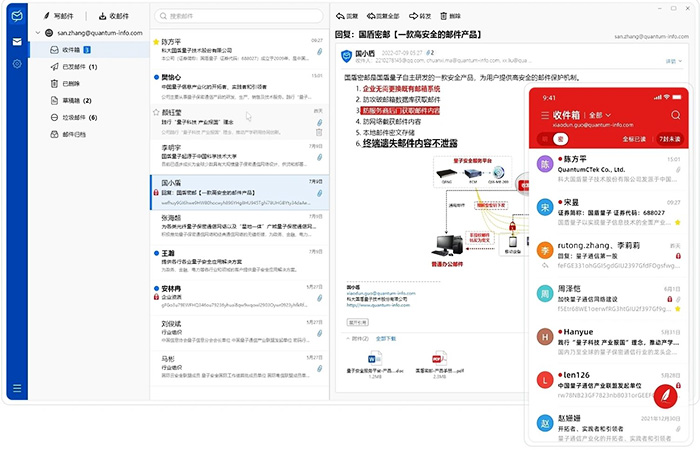Collapse the san.zhang@quantum-info.com account tree

click(38, 33)
